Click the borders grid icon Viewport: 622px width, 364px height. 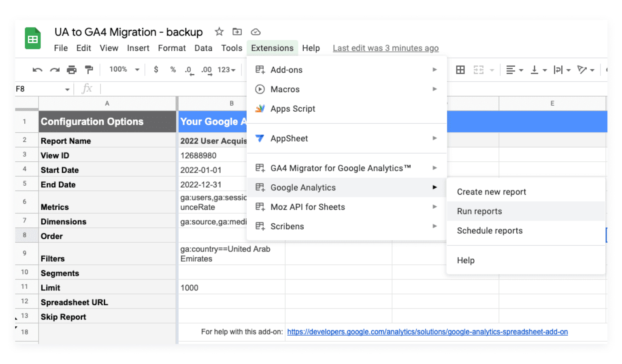[460, 70]
